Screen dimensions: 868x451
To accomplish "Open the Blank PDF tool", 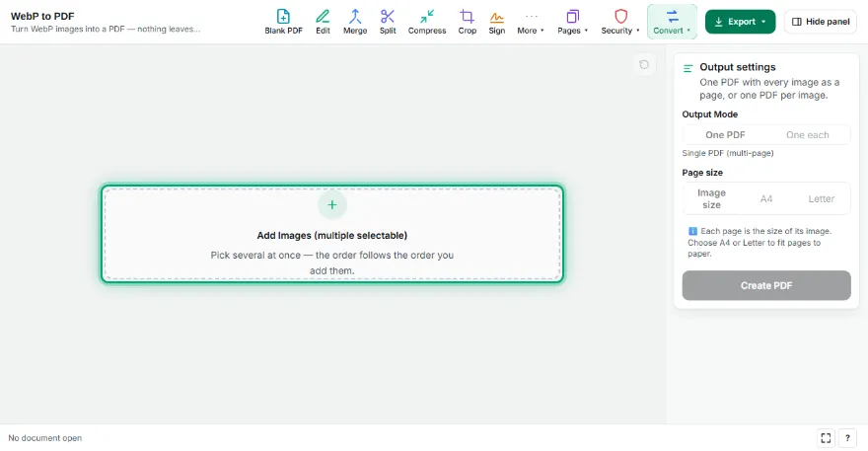I will pyautogui.click(x=283, y=22).
